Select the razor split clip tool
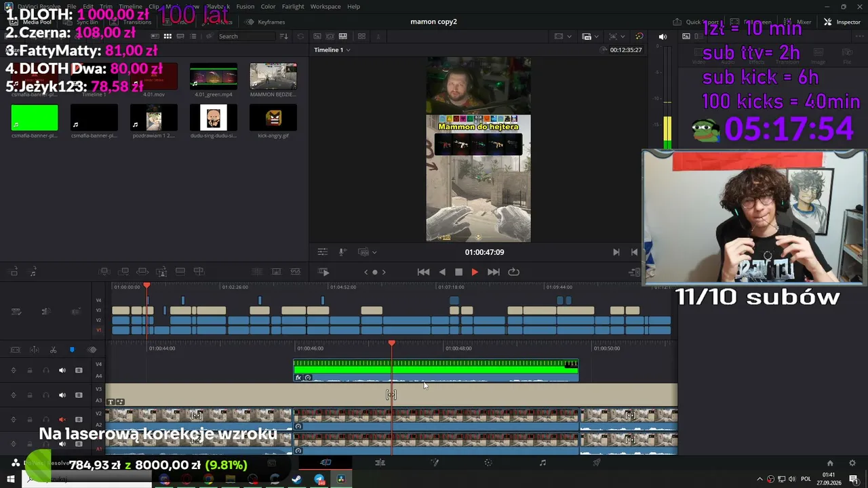The image size is (868, 488). click(53, 350)
